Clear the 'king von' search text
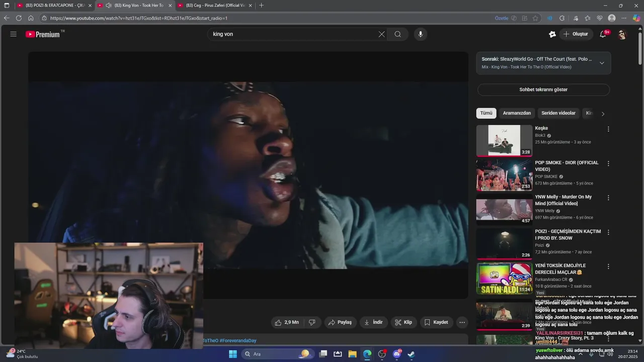The image size is (644, 362). tap(381, 34)
